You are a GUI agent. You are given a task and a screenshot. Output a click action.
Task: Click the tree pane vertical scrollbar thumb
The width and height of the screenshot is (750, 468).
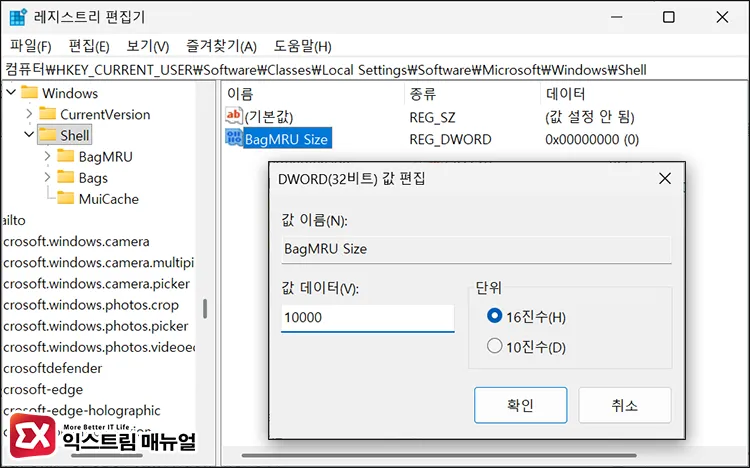tap(205, 309)
